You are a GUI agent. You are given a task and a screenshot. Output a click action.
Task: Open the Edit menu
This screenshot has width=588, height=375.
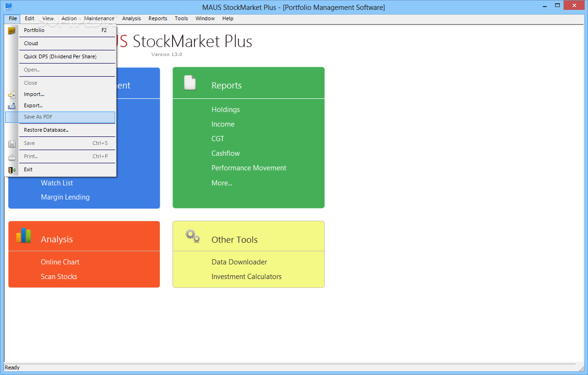[x=30, y=18]
